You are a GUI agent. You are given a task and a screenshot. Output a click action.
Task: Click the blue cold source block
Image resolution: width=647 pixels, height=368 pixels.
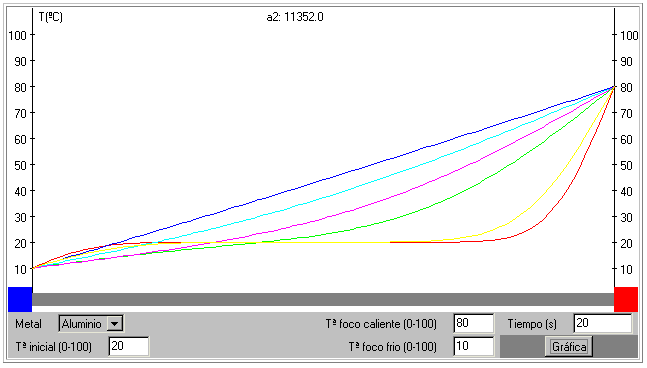(20, 299)
